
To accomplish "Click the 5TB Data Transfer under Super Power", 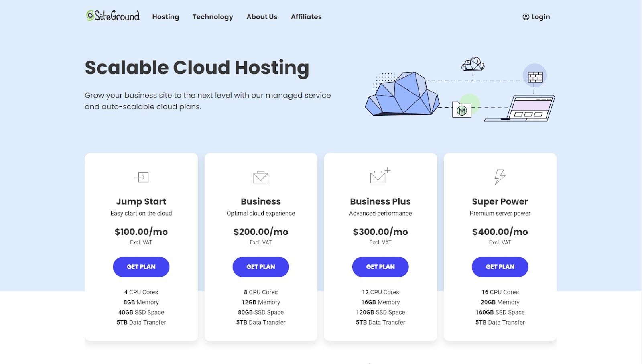I will 500,322.
